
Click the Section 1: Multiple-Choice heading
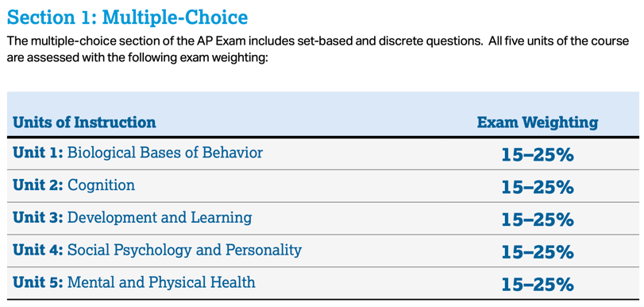(127, 17)
